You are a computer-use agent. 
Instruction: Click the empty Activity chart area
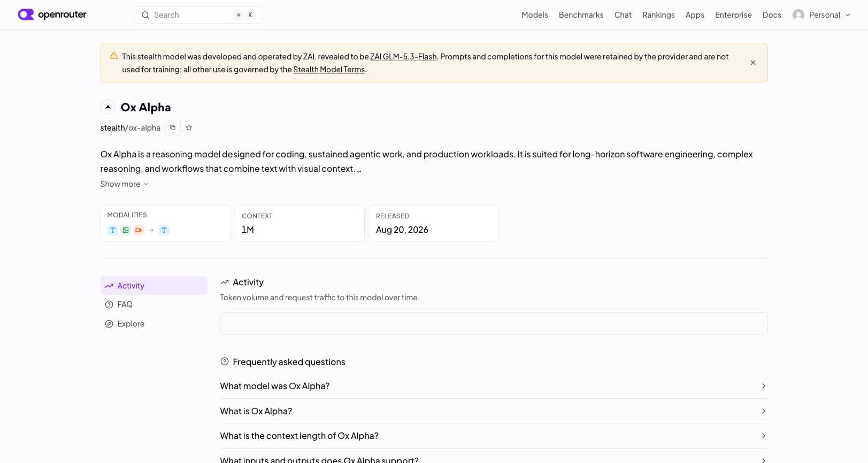tap(494, 323)
